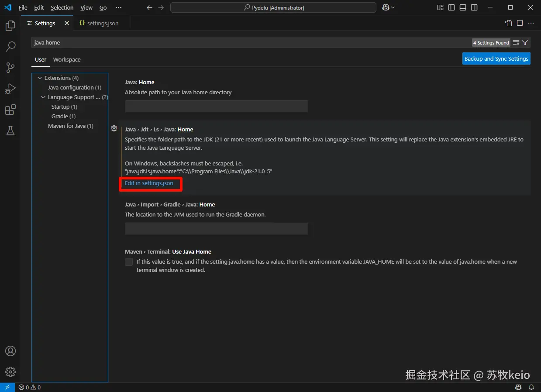Open the View menu
This screenshot has width=541, height=392.
(x=86, y=7)
